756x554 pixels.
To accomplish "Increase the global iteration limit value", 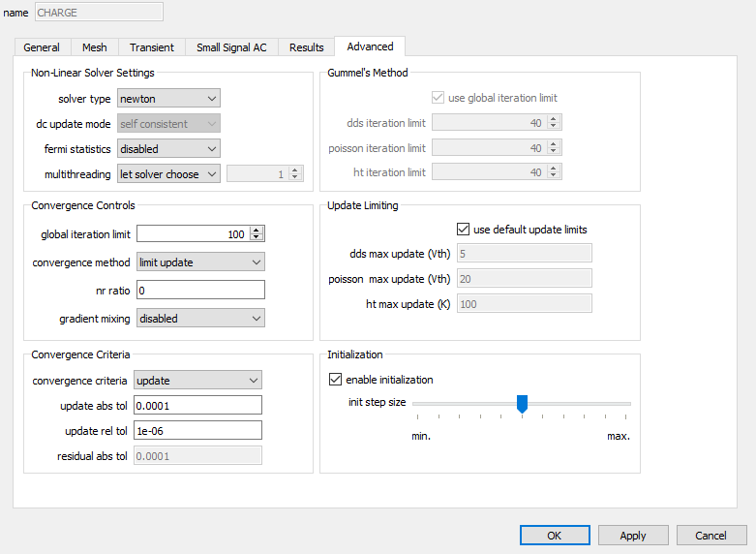I will point(257,231).
